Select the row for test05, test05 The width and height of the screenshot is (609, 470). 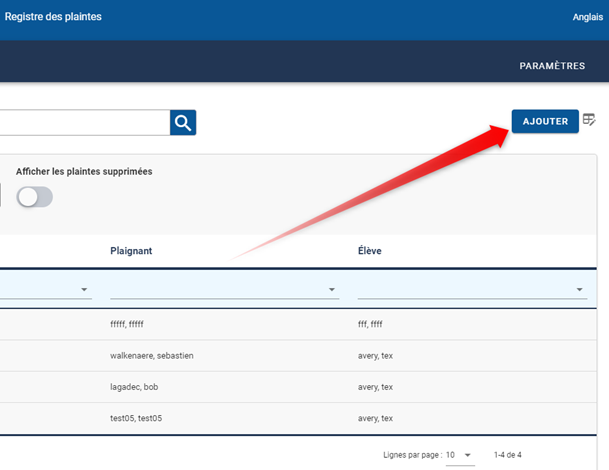pyautogui.click(x=136, y=418)
